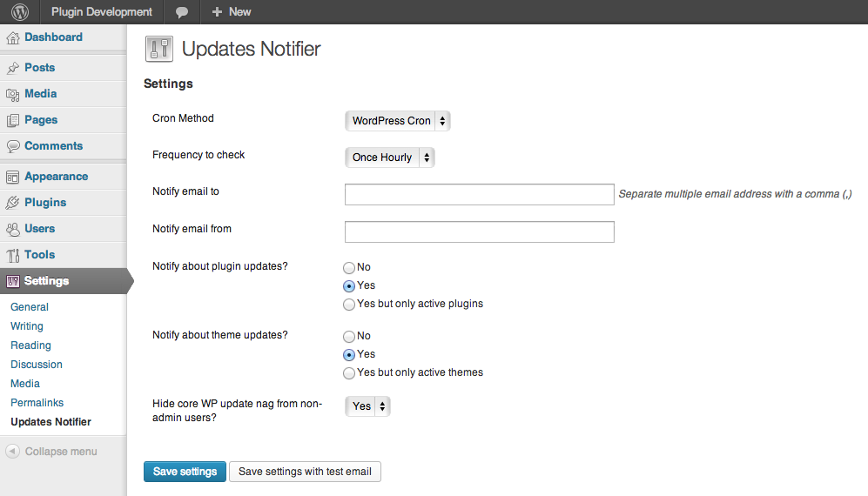
Task: Open the Permalinks settings submenu item
Action: tap(37, 402)
